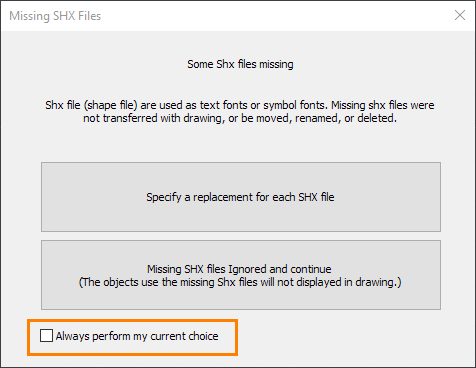Click the 'objects will not displayed' note text
The image size is (476, 368).
[x=240, y=282]
